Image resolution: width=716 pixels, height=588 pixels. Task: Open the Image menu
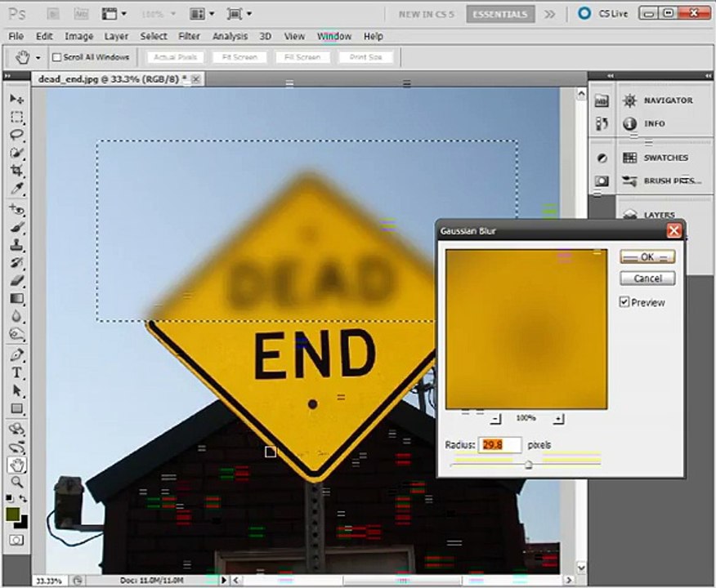(x=78, y=36)
